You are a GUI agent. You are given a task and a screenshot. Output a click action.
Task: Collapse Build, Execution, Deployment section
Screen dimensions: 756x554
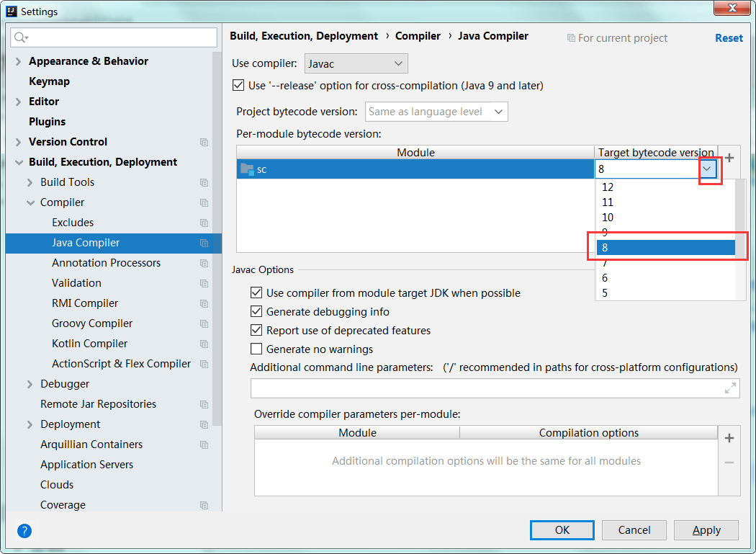coord(19,163)
